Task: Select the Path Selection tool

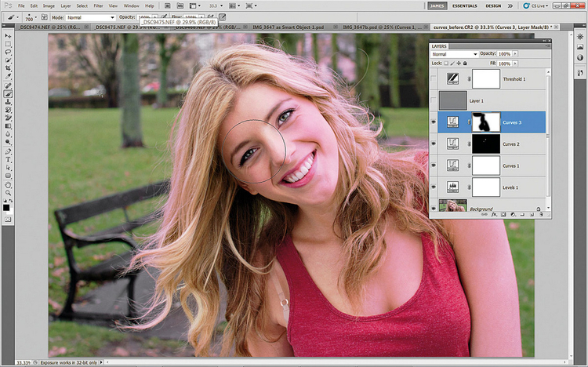Action: 8,168
